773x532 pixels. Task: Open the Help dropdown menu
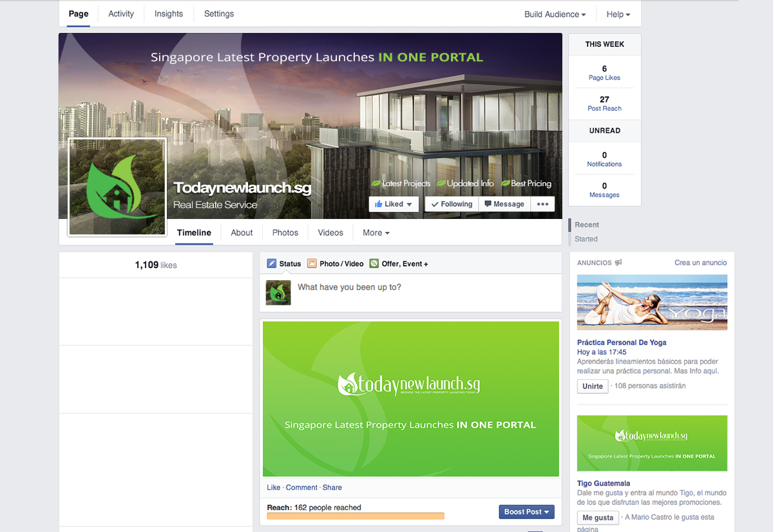click(618, 14)
